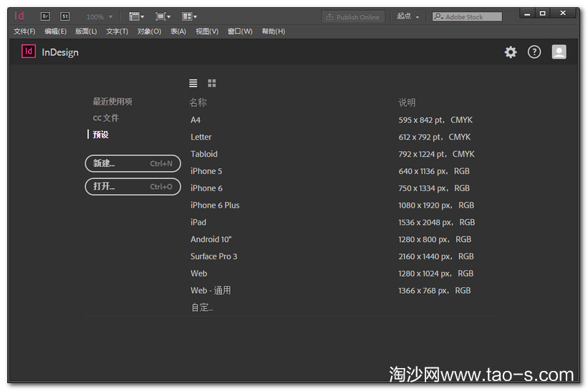The height and width of the screenshot is (391, 588).
Task: Open the zoom level 100% dropdown
Action: [x=100, y=17]
